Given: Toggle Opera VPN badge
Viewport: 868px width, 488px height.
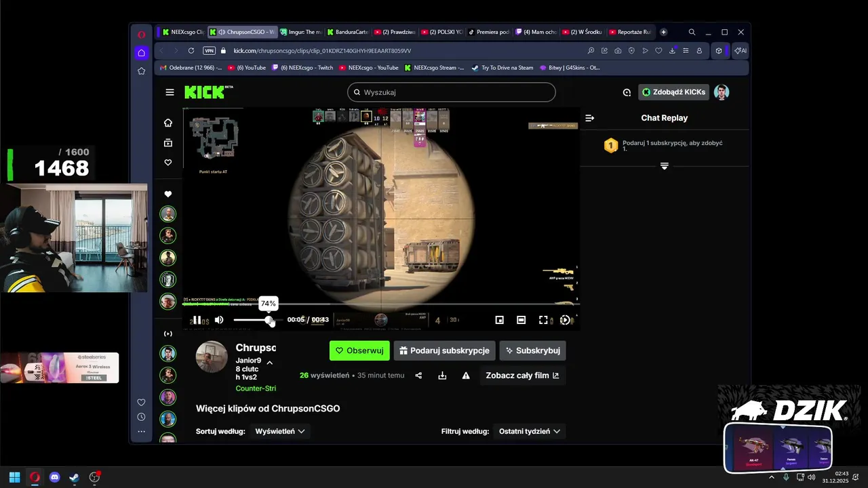Looking at the screenshot, I should pos(209,51).
